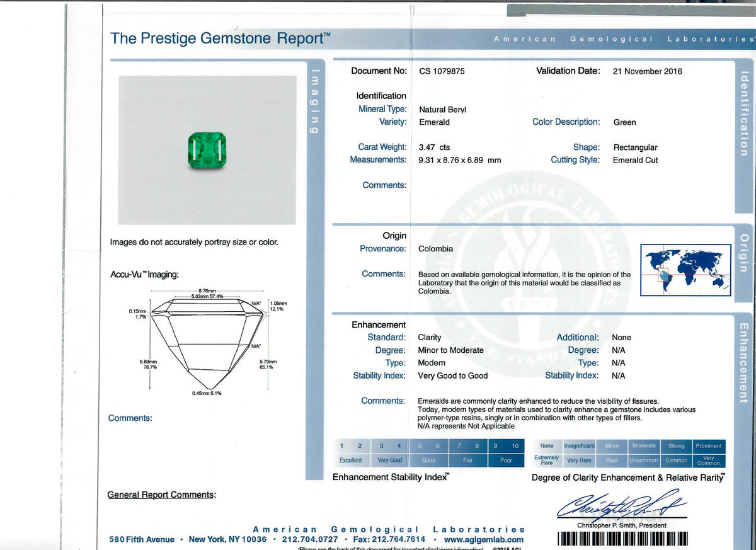The height and width of the screenshot is (550, 756).
Task: Click the 'Mineral Type:' field label
Action: coord(382,109)
